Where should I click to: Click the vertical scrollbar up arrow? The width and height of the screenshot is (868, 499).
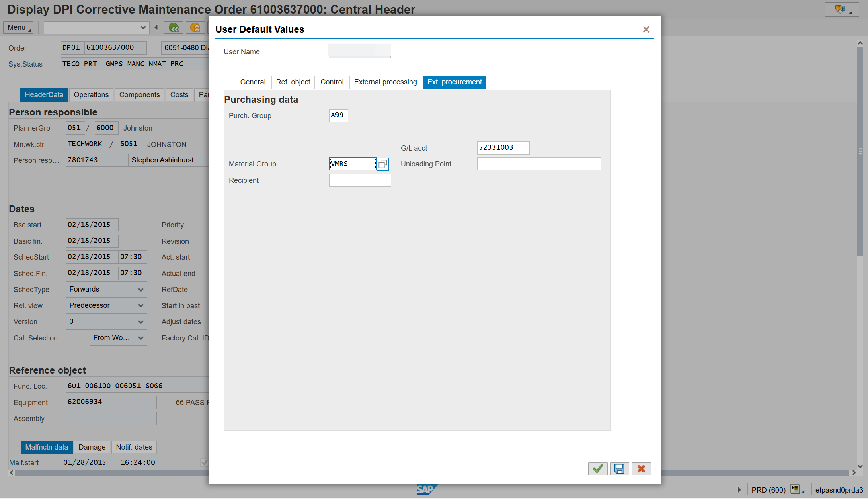(860, 43)
